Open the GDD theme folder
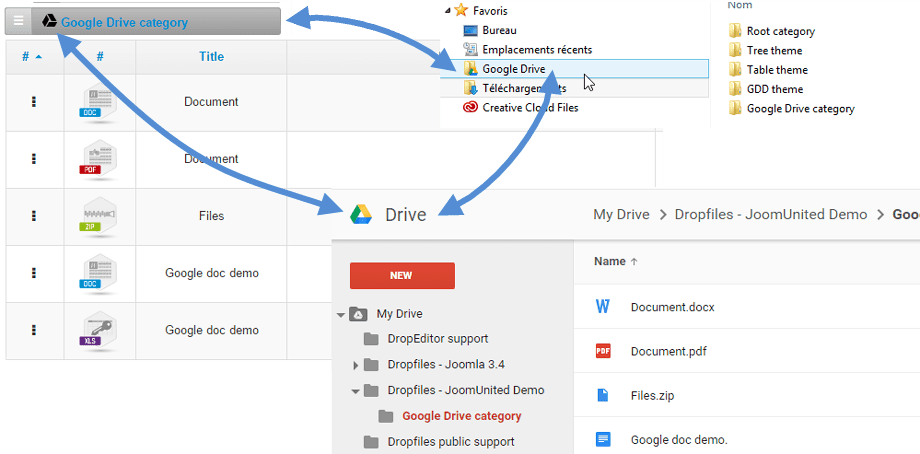 click(774, 89)
